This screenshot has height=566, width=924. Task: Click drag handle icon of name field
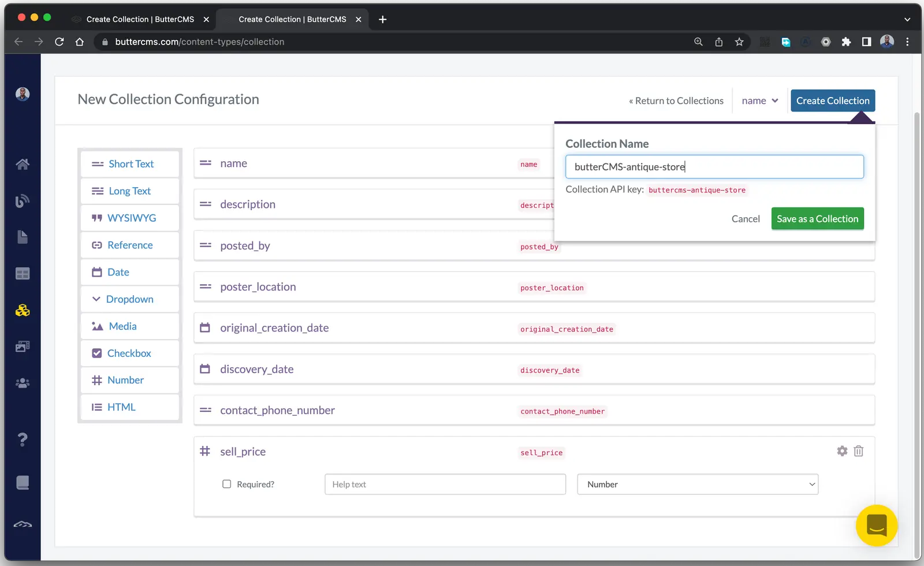pos(206,163)
